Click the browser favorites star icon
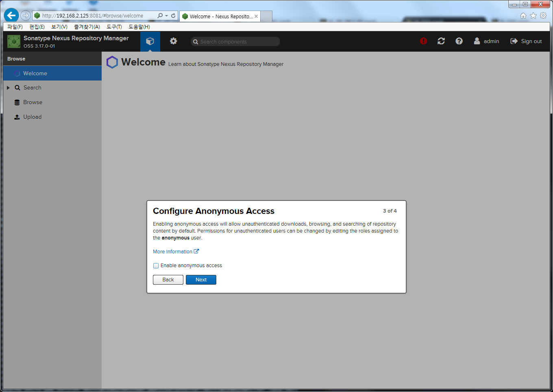 click(x=533, y=15)
